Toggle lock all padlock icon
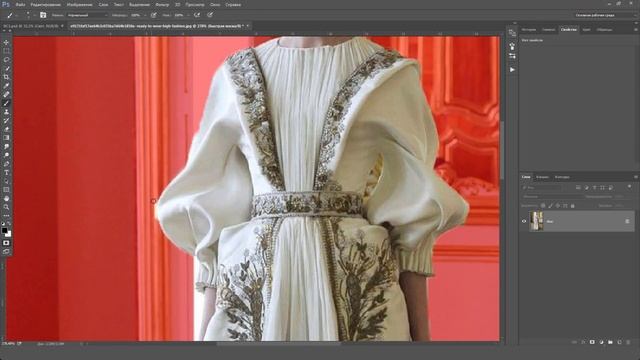Screen dimensions: 640x360 [573, 206]
